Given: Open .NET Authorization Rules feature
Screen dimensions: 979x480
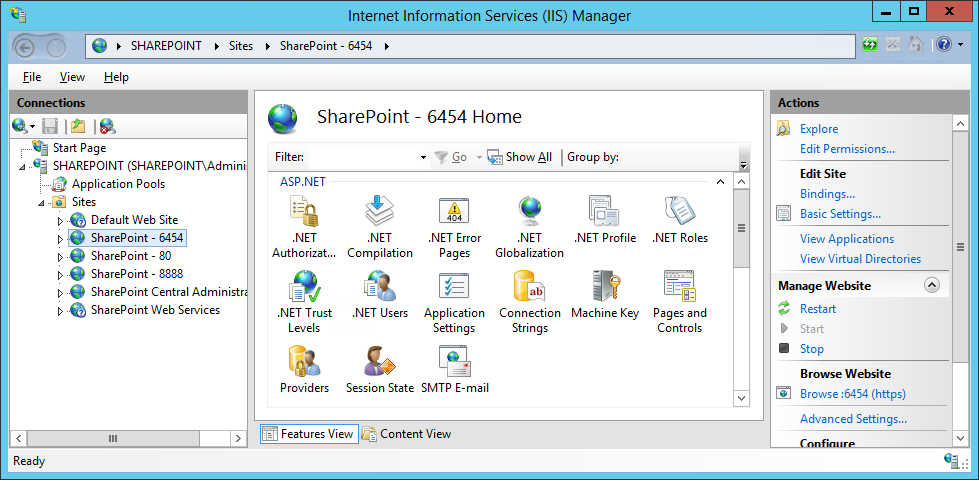Looking at the screenshot, I should [304, 227].
